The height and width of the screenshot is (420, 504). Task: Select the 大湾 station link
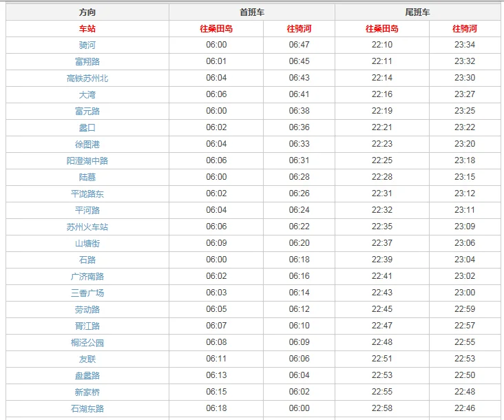click(87, 95)
